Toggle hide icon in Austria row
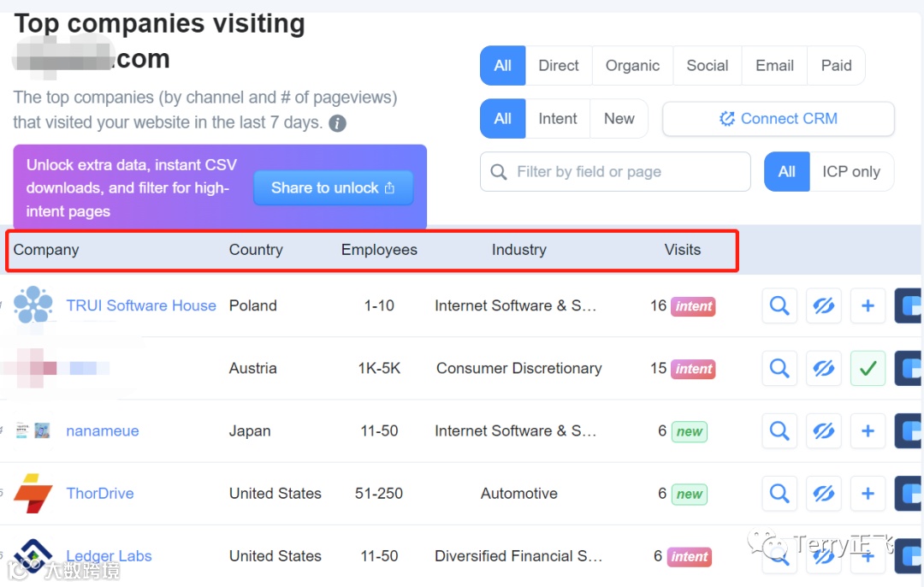The height and width of the screenshot is (587, 924). 823,368
